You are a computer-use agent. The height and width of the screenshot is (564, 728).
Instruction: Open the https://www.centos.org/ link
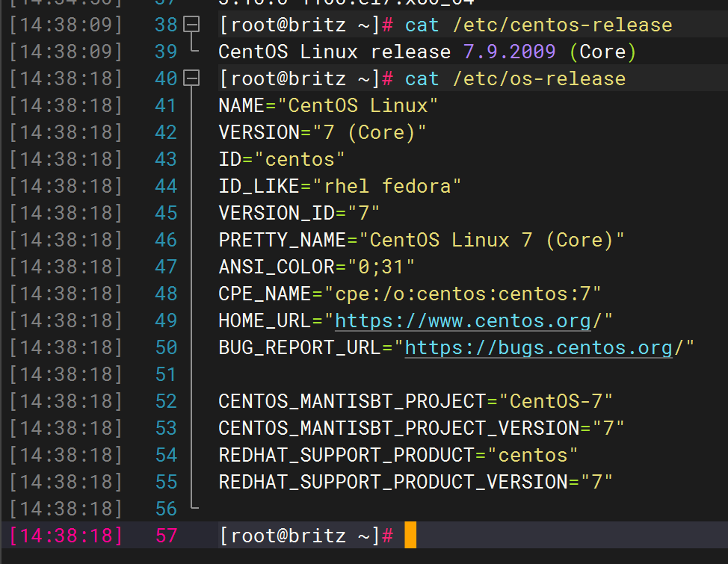click(463, 320)
